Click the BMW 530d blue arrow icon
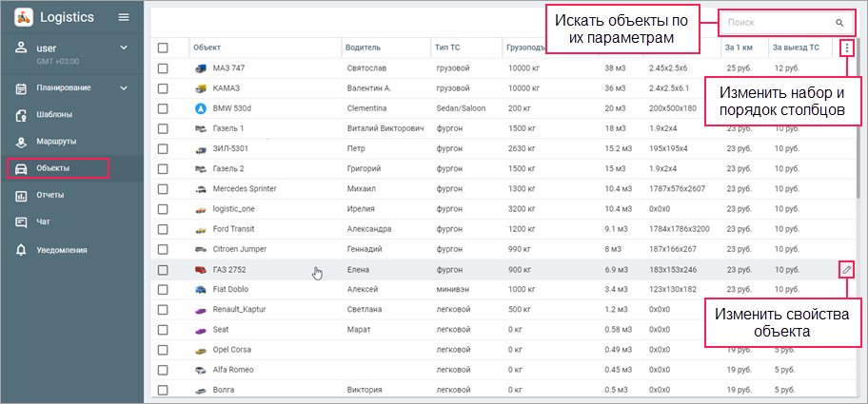The width and height of the screenshot is (868, 404). (200, 108)
